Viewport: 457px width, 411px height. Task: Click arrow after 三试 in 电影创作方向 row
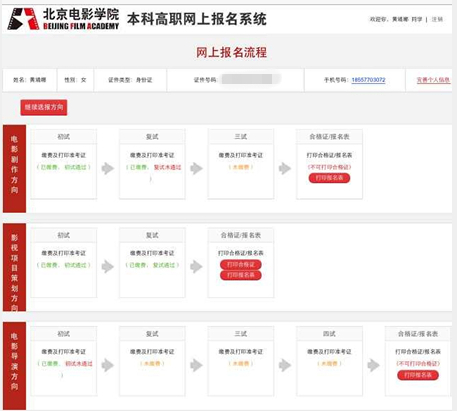point(285,168)
